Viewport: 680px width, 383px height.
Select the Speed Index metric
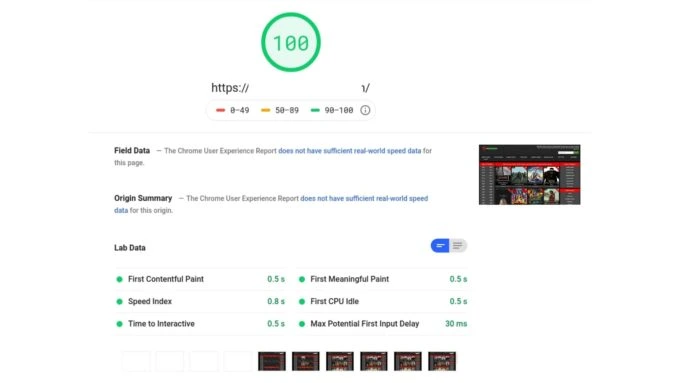(200, 301)
